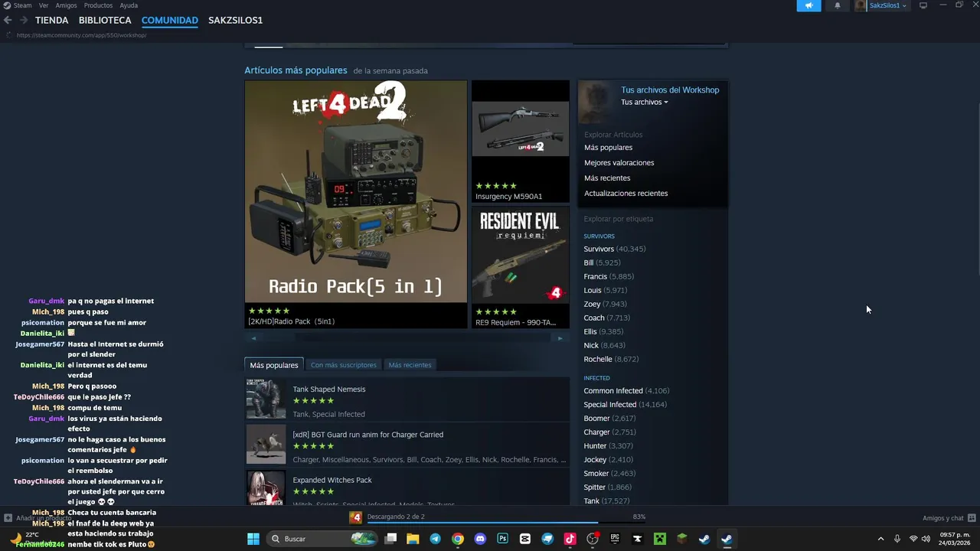Open the Productos menu

98,5
